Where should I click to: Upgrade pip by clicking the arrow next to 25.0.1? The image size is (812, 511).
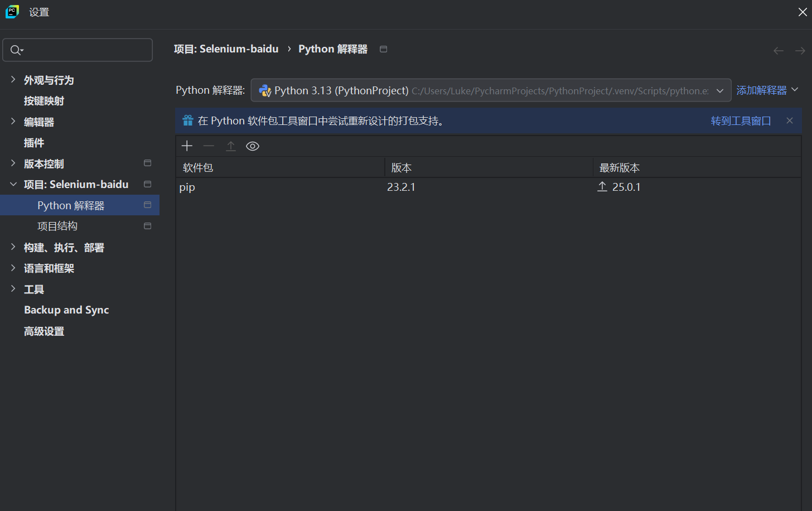[x=602, y=186]
